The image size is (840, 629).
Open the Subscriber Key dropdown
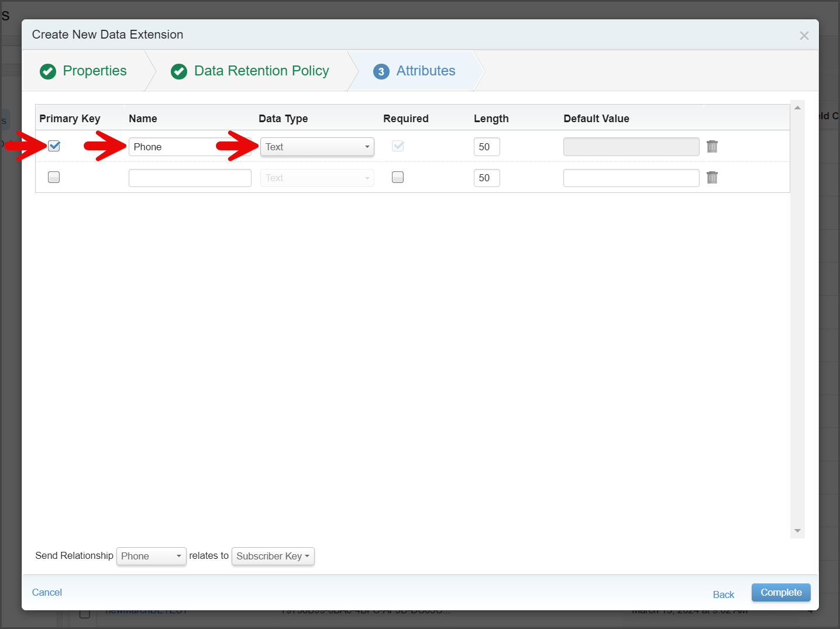point(273,556)
